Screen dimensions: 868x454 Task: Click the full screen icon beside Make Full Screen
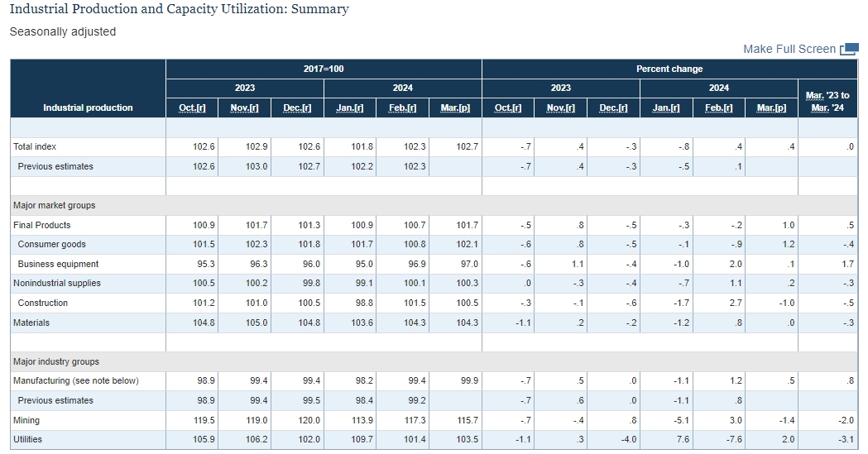[848, 50]
